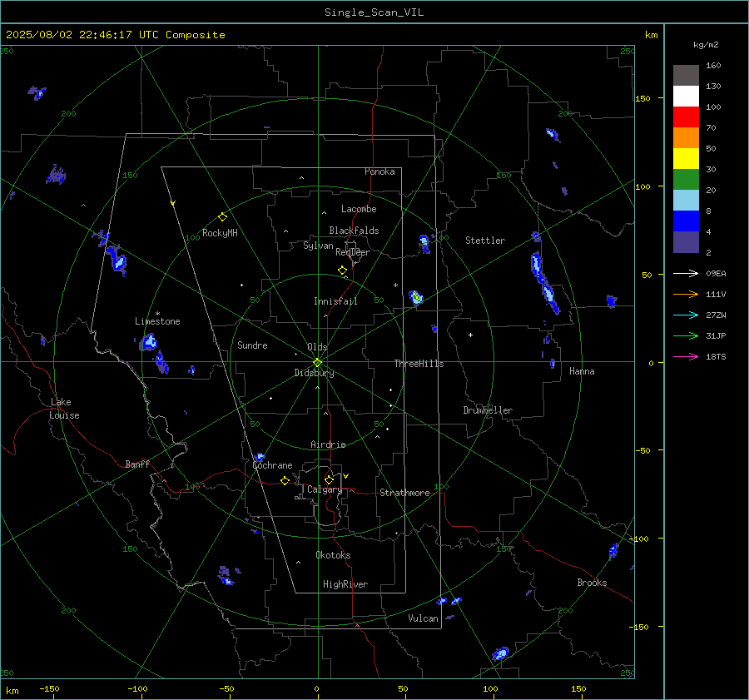The height and width of the screenshot is (700, 749).
Task: Click the Hanna town label
Action: [x=582, y=371]
